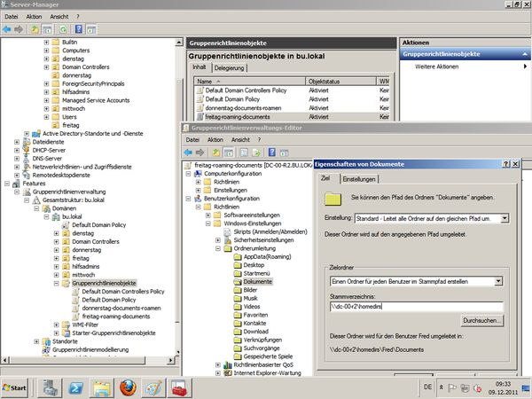The height and width of the screenshot is (399, 532).
Task: Click the refresh icon in Server-Manager toolbar
Action: point(64,28)
